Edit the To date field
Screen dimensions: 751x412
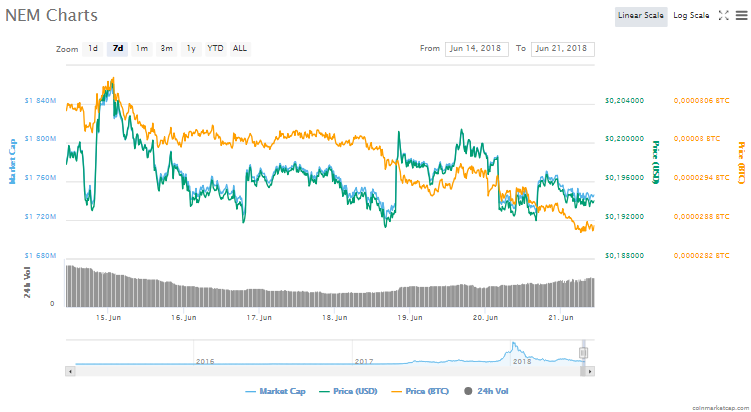563,49
